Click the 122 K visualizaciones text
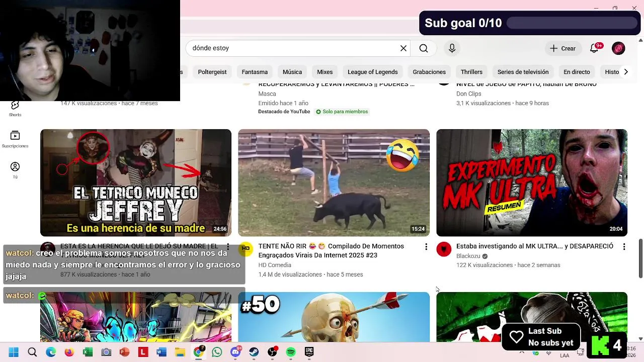 click(484, 265)
